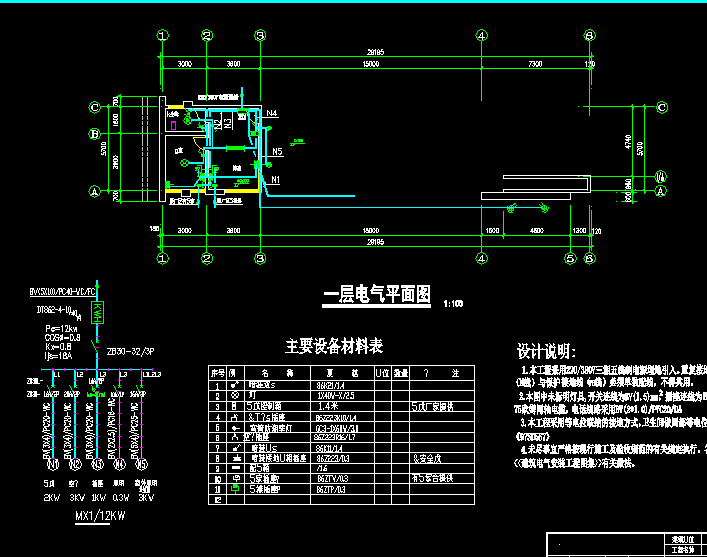Click the underlined incoming cable label at the top of the system diagram

click(x=63, y=292)
